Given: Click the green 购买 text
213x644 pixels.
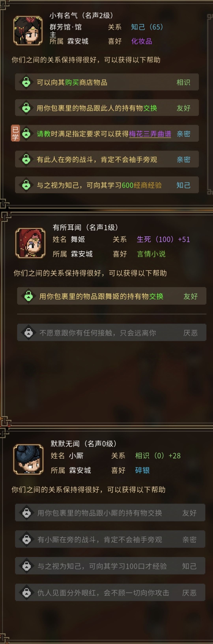Looking at the screenshot, I should tap(72, 82).
